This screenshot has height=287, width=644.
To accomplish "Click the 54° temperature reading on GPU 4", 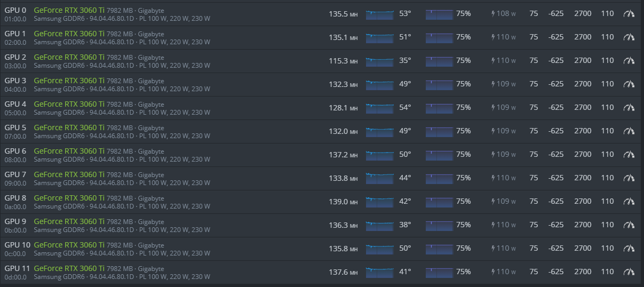I will 405,107.
